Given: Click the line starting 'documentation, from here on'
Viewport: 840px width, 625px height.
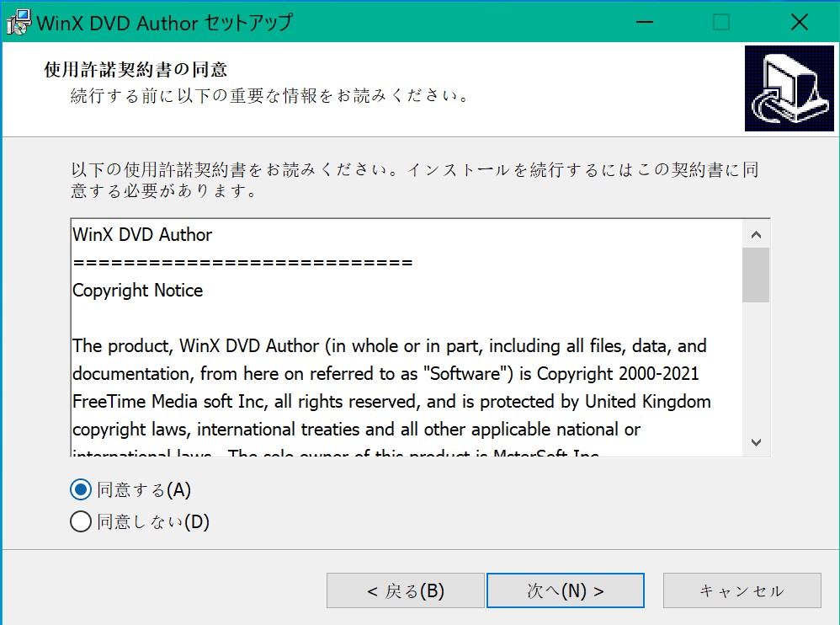Looking at the screenshot, I should (385, 374).
